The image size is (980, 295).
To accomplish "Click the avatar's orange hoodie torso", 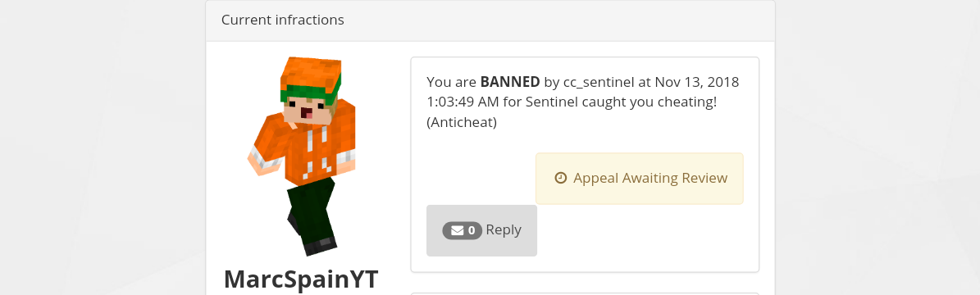I will coord(310,150).
